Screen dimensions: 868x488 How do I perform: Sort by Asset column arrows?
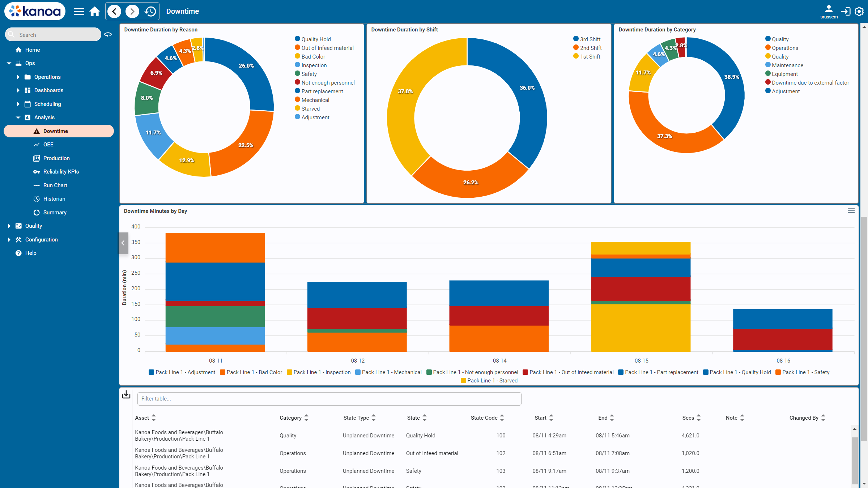pyautogui.click(x=154, y=418)
